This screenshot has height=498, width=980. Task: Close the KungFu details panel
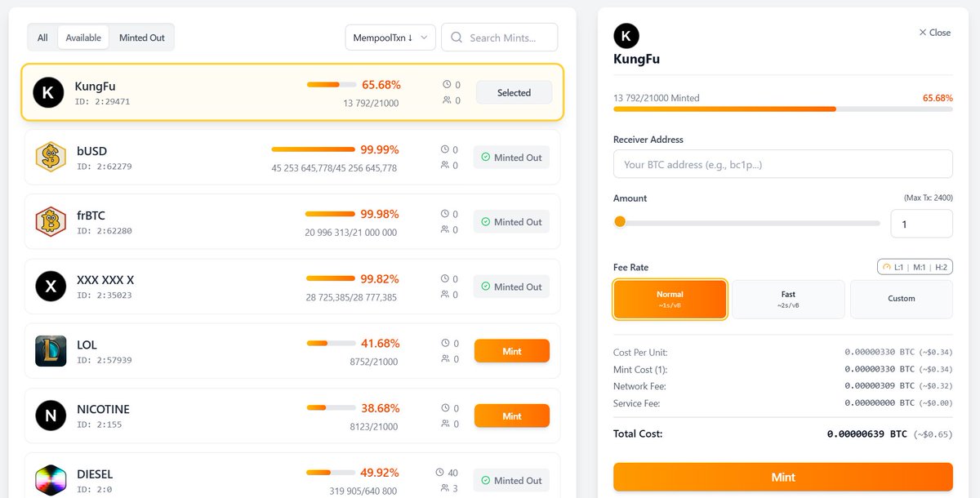[934, 33]
